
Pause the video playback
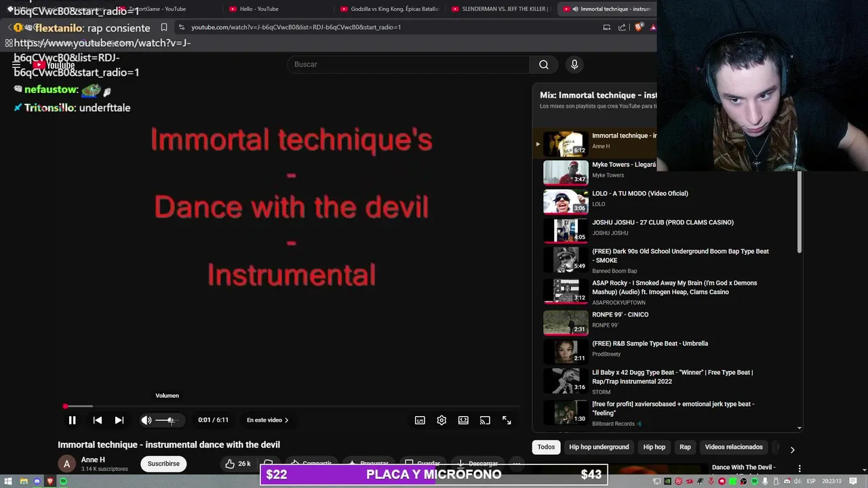click(72, 420)
